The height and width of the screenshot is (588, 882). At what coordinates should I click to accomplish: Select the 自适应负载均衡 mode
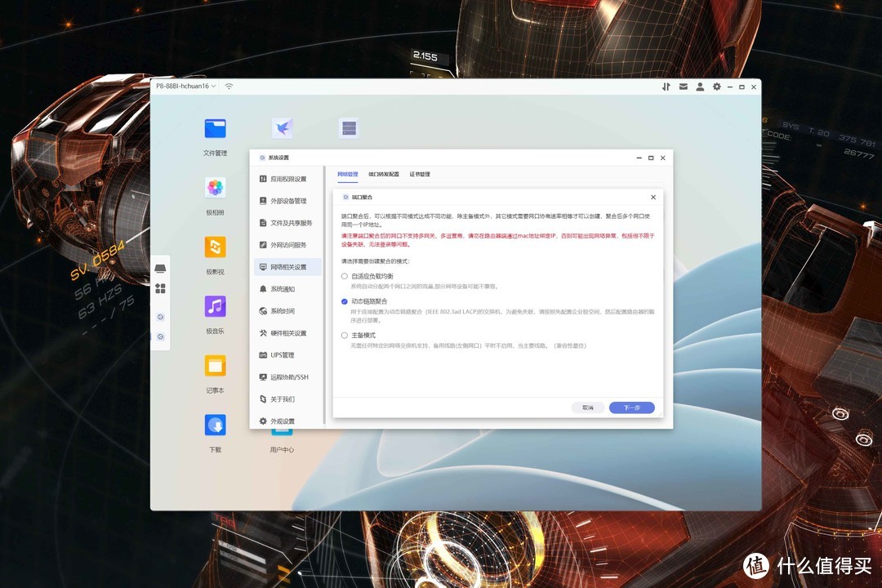click(x=344, y=276)
